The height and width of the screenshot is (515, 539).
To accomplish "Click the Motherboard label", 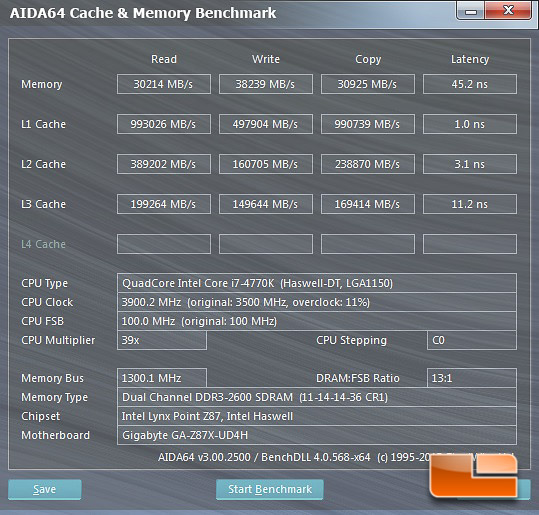I will click(x=55, y=435).
